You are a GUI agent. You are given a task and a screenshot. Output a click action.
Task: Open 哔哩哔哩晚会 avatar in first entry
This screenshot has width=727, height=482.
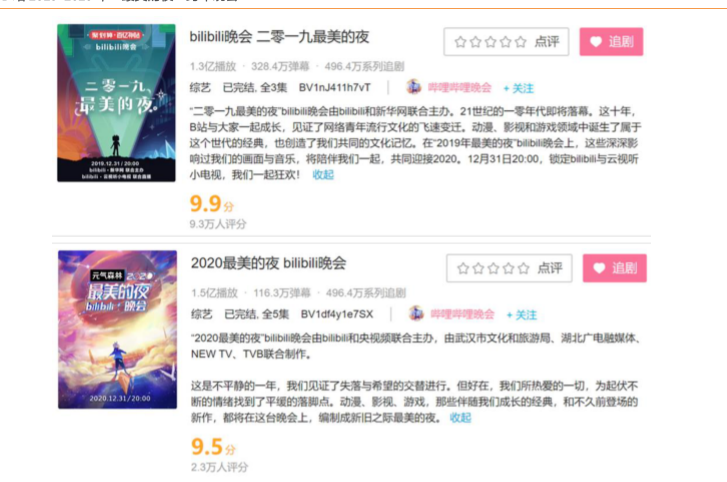pyautogui.click(x=414, y=87)
